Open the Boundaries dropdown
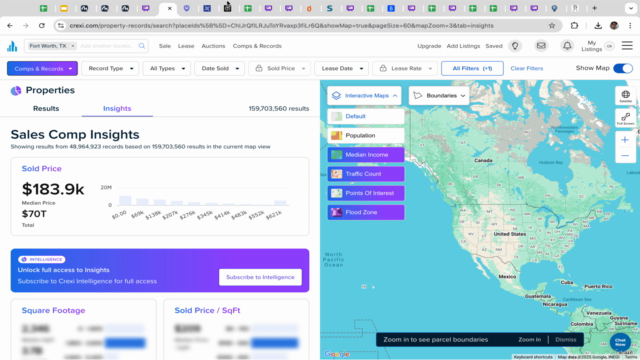 coord(439,96)
